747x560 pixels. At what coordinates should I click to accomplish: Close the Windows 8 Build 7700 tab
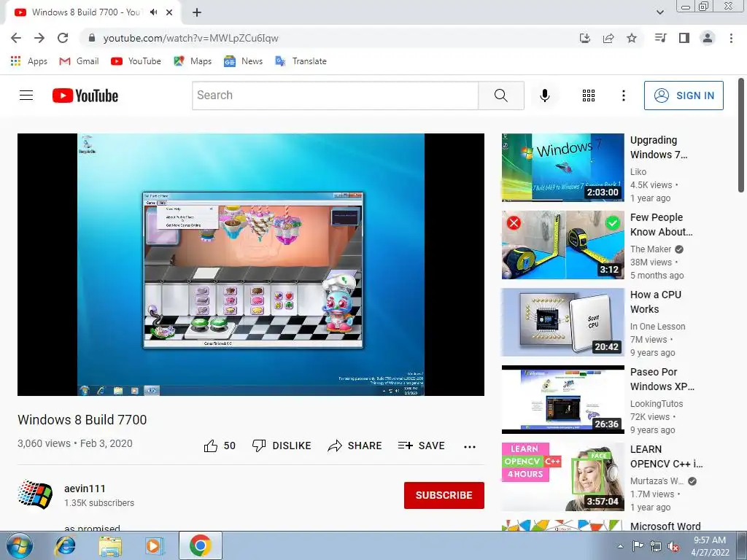pos(169,12)
